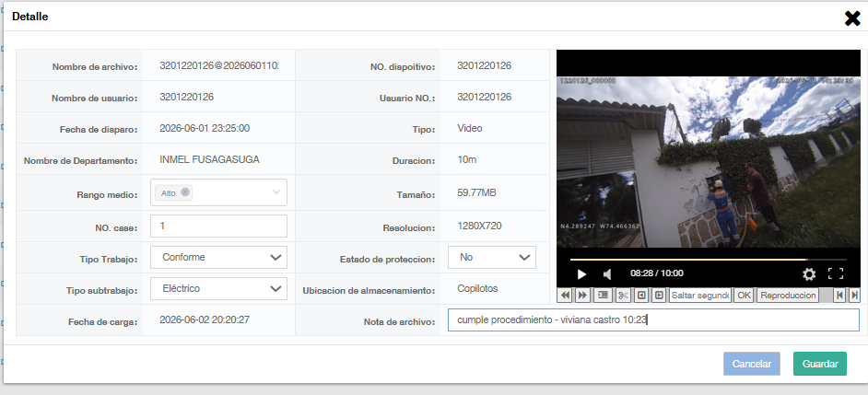Click the 10m duration value
868x395 pixels.
pos(466,159)
